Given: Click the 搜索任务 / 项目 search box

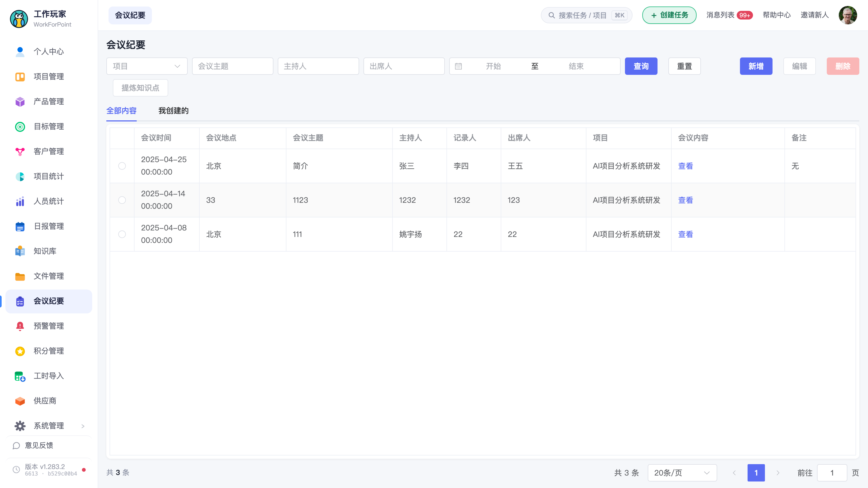Looking at the screenshot, I should [586, 15].
